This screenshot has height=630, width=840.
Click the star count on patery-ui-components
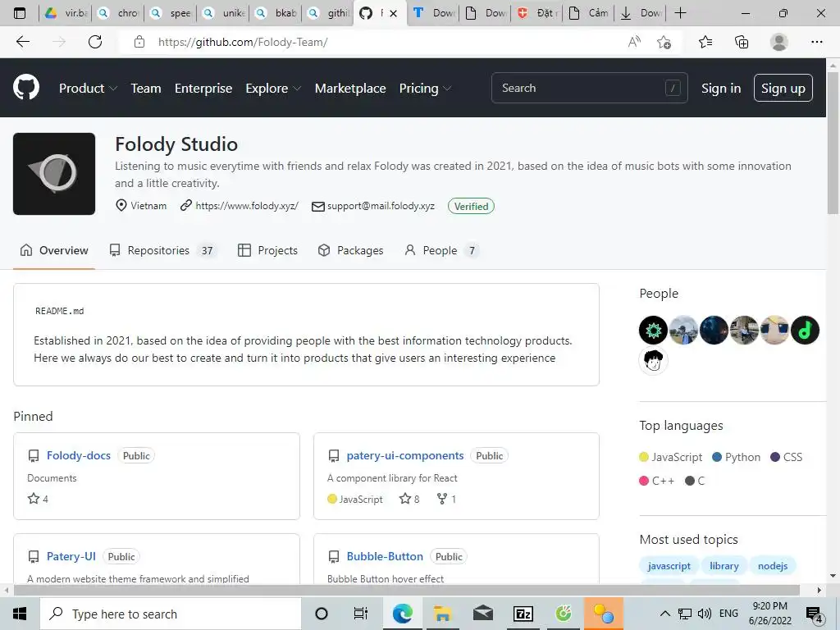(409, 499)
